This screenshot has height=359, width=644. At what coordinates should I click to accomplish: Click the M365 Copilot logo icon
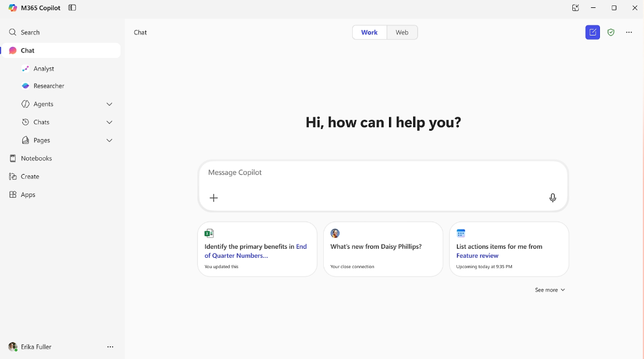(x=13, y=8)
